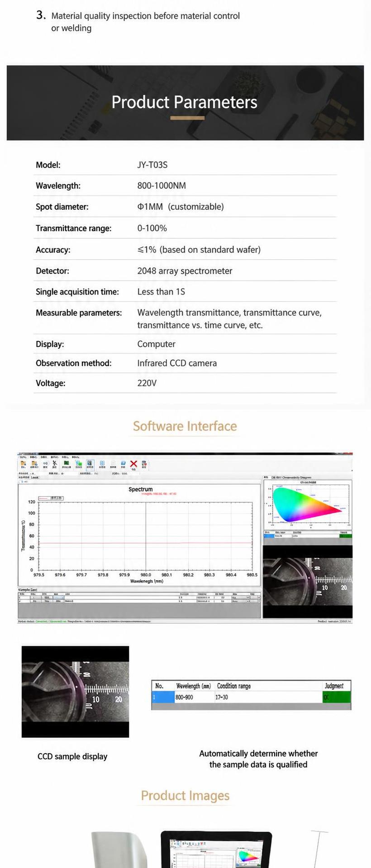Click the Condition range column header
Viewport: 371px width, 868px height.
click(x=234, y=686)
